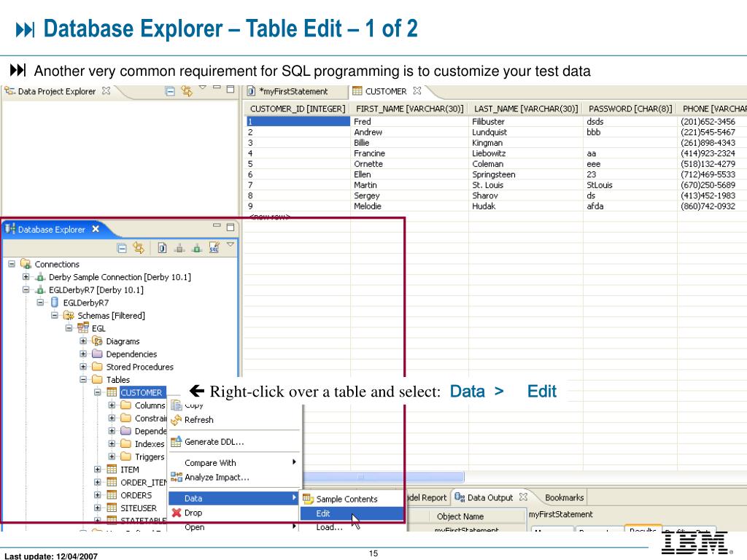Image resolution: width=747 pixels, height=560 pixels.
Task: Click the LAST_NAME [VARCHAR(30)] column header
Action: click(525, 109)
